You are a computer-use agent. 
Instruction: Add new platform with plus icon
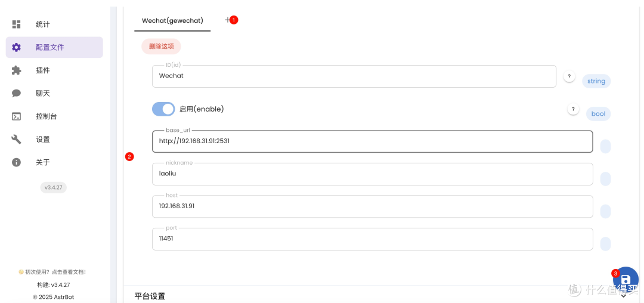click(228, 20)
